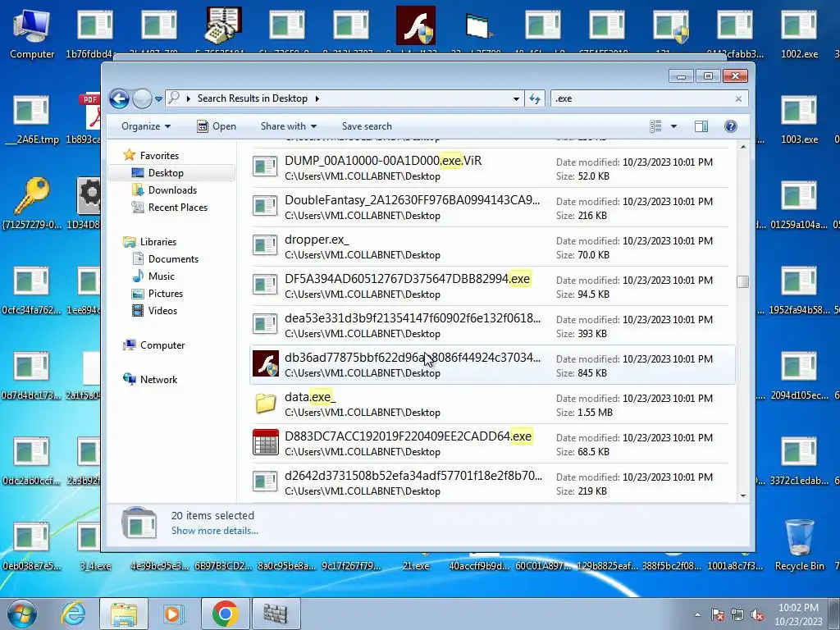
Task: Launch Windows Media Player from taskbar
Action: [x=174, y=614]
